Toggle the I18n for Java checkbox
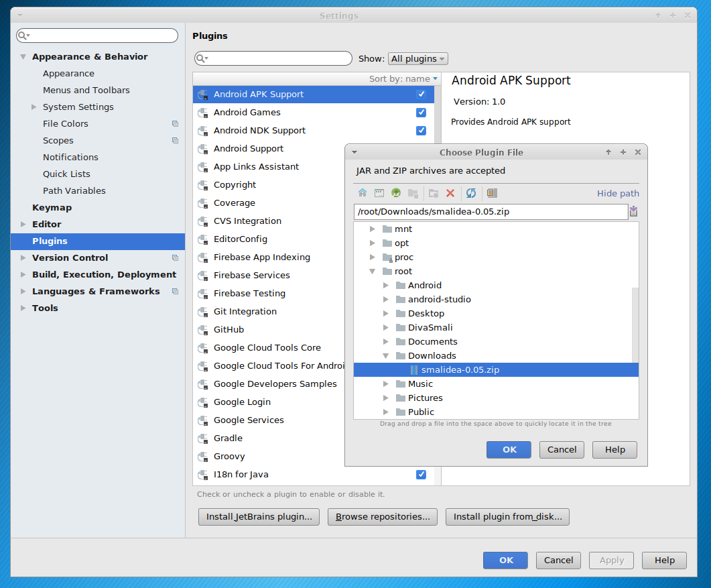Viewport: 711px width, 588px height. (421, 475)
